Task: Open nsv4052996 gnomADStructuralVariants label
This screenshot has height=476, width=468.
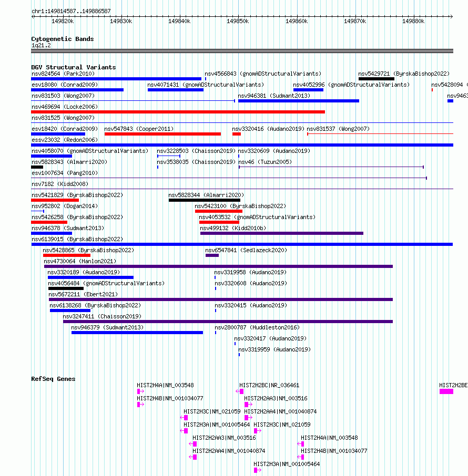Action: point(351,85)
